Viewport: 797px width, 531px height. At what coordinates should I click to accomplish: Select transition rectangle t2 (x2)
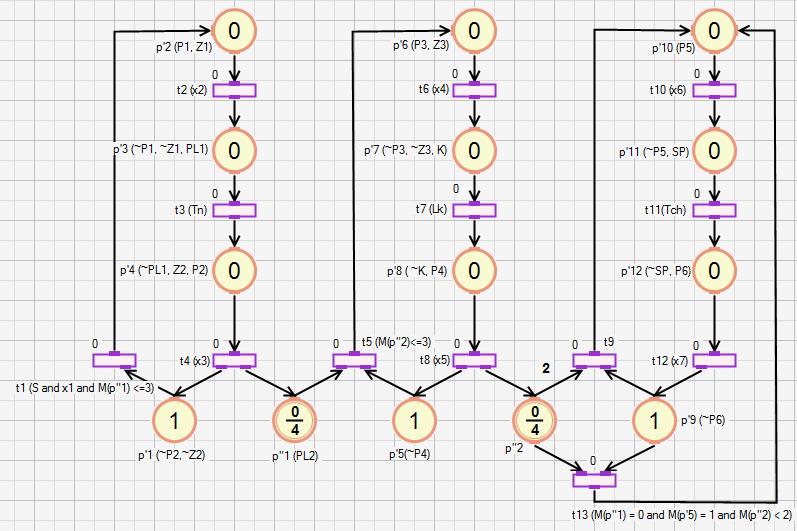pos(234,90)
